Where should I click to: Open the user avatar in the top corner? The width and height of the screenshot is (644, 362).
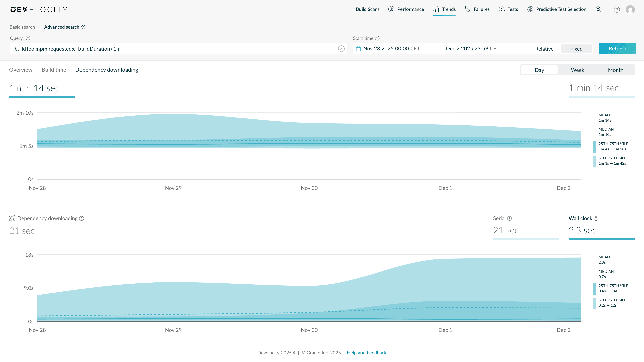click(x=631, y=9)
